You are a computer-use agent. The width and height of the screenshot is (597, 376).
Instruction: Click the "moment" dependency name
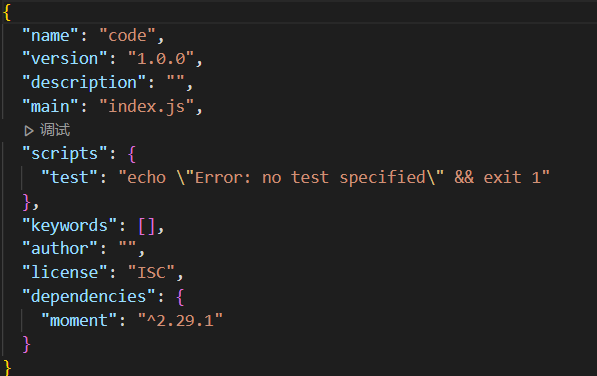coord(79,320)
